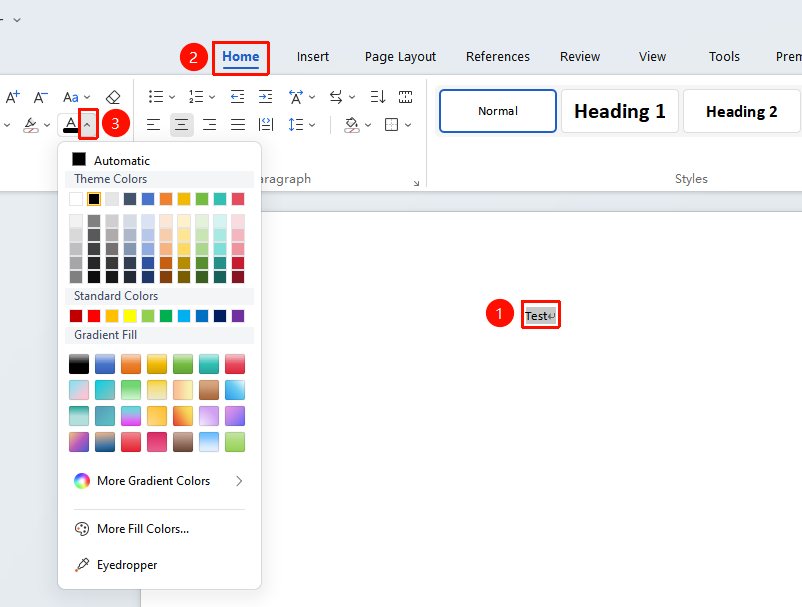Viewport: 802px width, 607px height.
Task: Toggle align right
Action: click(209, 125)
